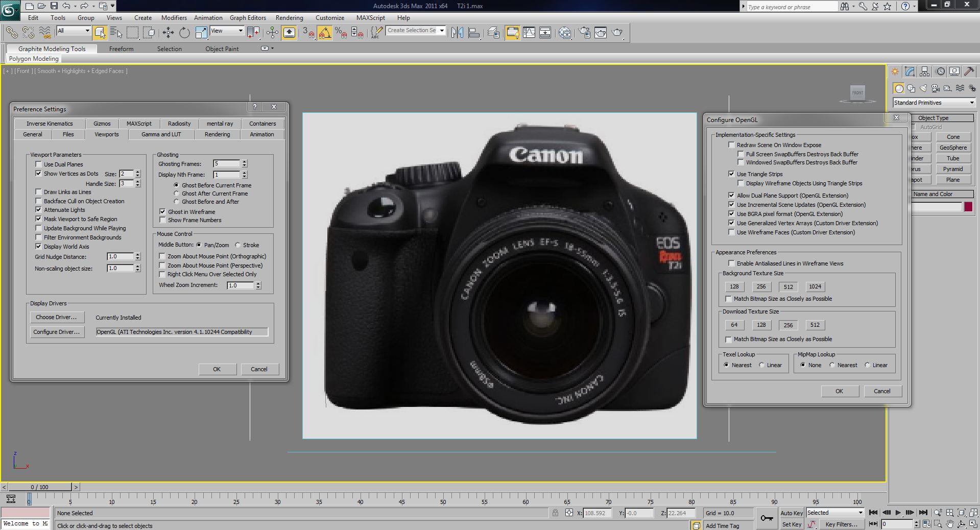Switch to the Inverse Kinematics tab

point(50,124)
